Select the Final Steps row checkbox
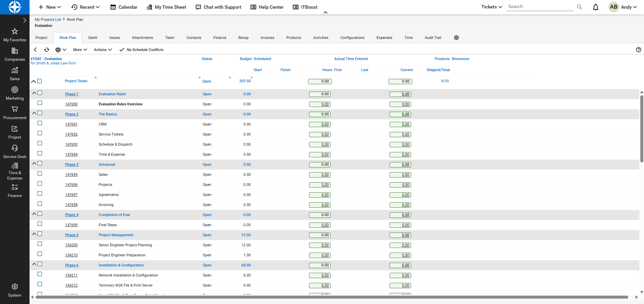This screenshot has height=304, width=644. [40, 224]
